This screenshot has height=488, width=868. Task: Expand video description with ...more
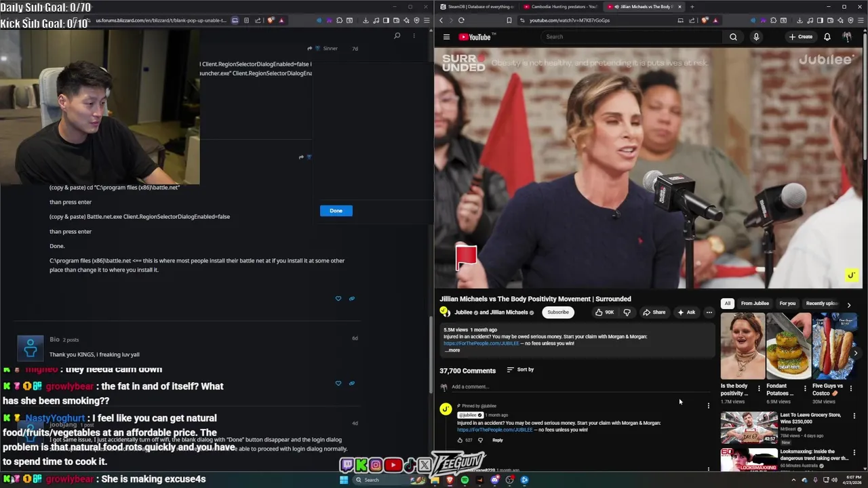(452, 350)
